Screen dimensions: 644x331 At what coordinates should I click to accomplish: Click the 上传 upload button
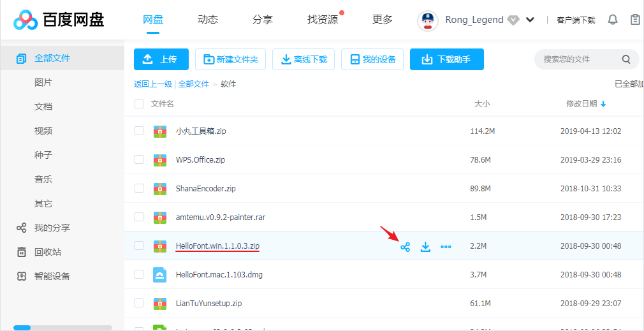(x=161, y=59)
